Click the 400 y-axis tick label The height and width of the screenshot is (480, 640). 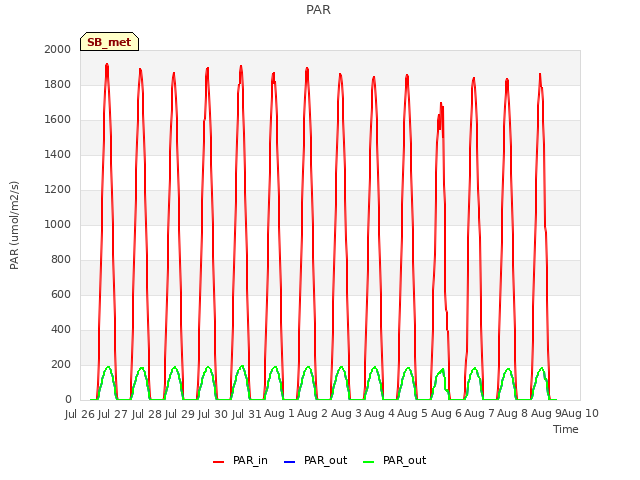61,329
